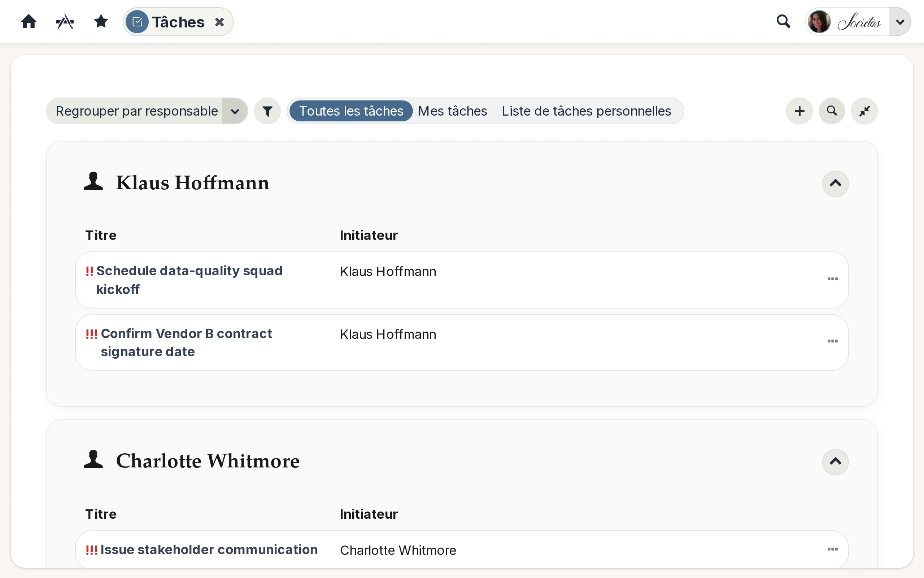Click initiator Charlotte Whitmore in stakeholder row
924x578 pixels.
point(398,550)
